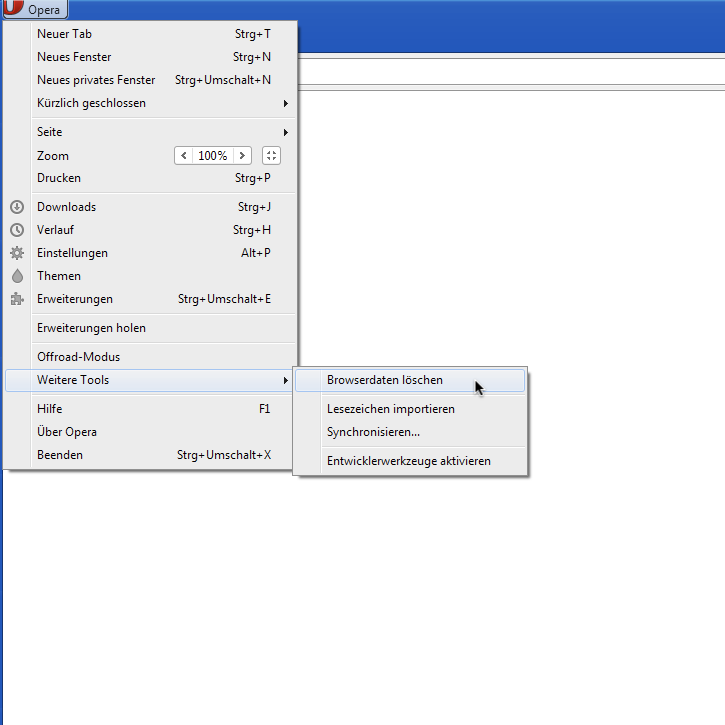Click the Erweiterungen puzzle icon
725x725 pixels.
[x=17, y=299]
